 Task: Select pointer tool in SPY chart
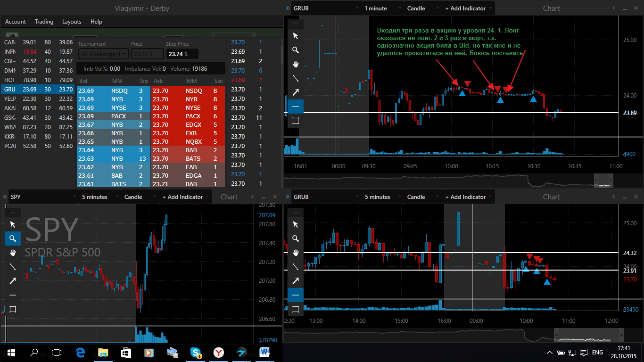(x=13, y=224)
